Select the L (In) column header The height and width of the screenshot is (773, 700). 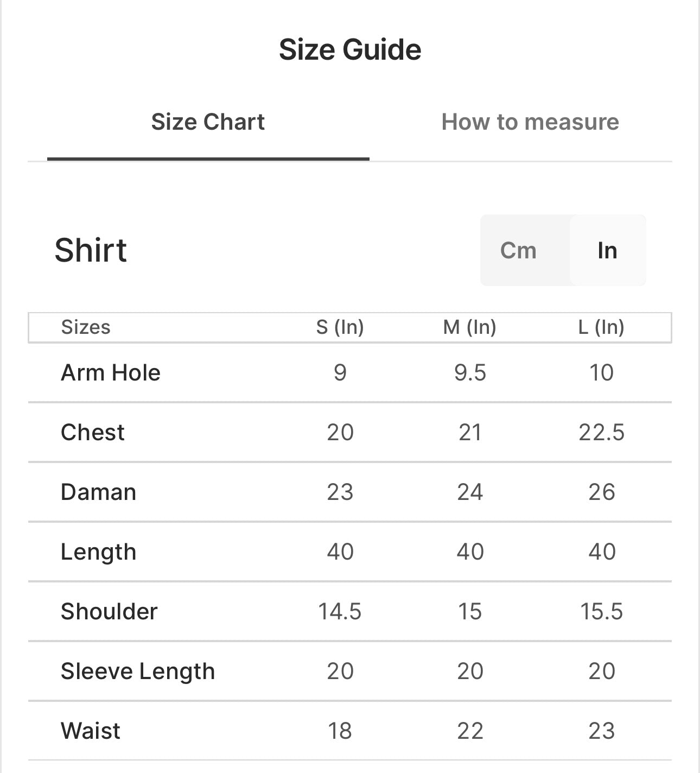(601, 327)
